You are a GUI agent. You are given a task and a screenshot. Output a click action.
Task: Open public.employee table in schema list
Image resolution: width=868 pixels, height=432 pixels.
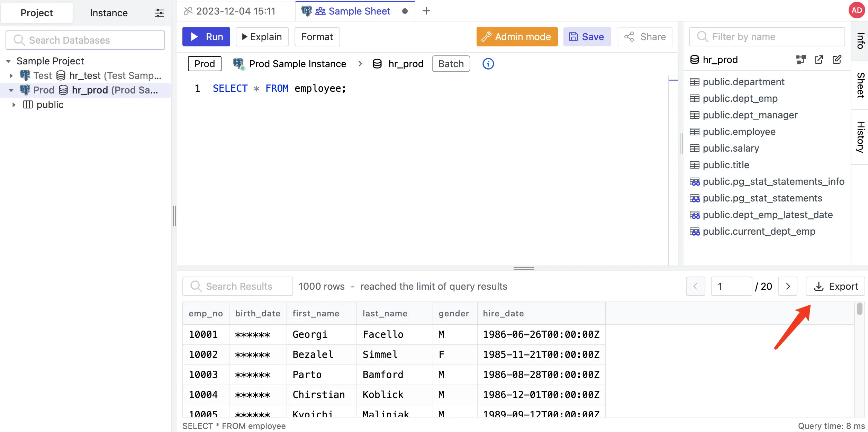[739, 132]
